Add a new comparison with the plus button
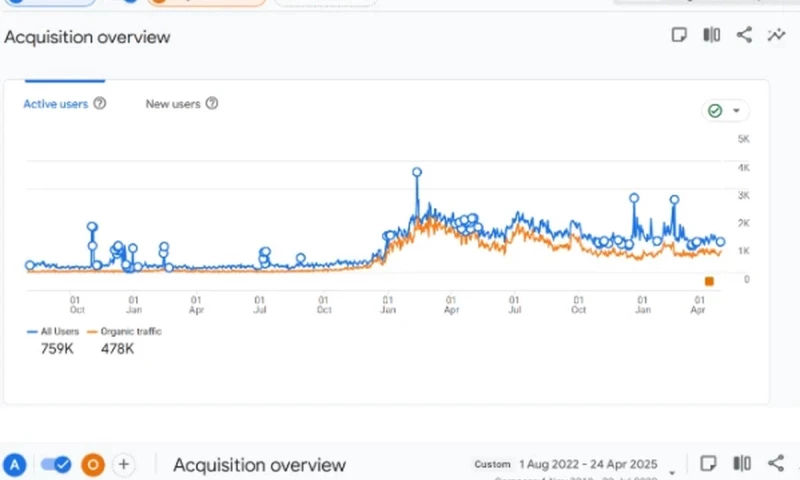The height and width of the screenshot is (480, 800). pos(123,465)
